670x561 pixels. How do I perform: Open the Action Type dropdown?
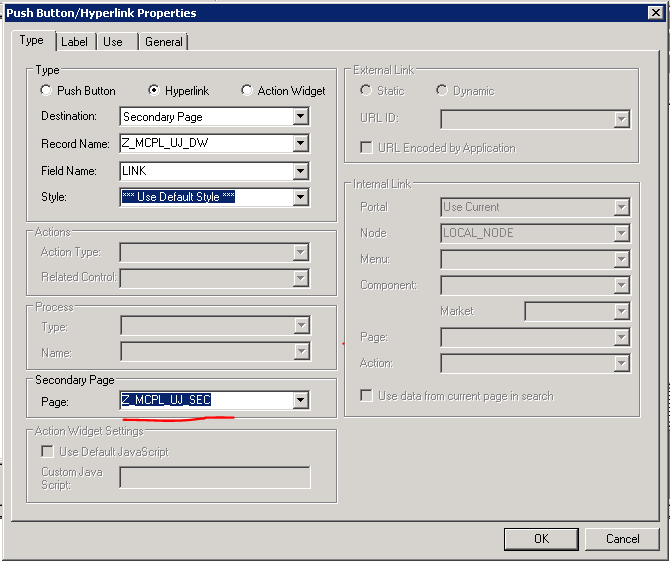click(x=301, y=252)
